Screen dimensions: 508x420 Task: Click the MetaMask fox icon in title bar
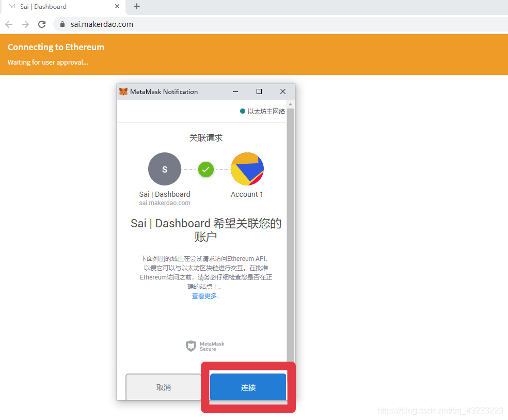(123, 91)
